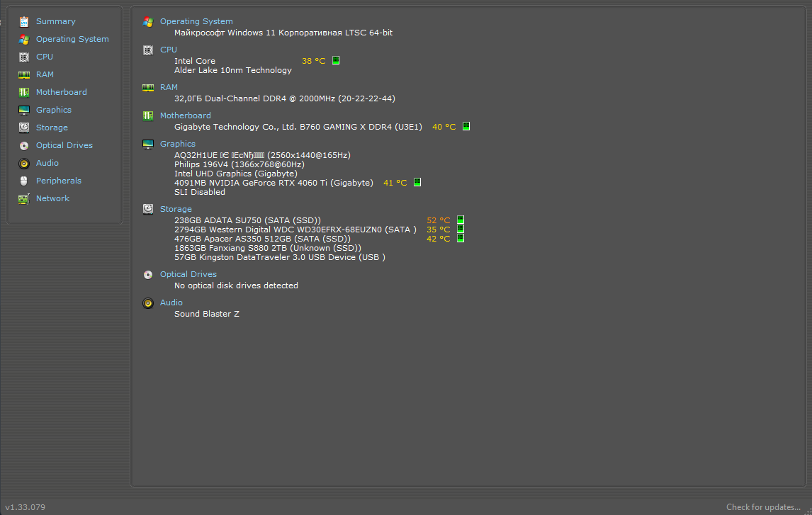Viewport: 812px width, 515px height.
Task: Switch to the RAM sidebar section
Action: pyautogui.click(x=45, y=74)
